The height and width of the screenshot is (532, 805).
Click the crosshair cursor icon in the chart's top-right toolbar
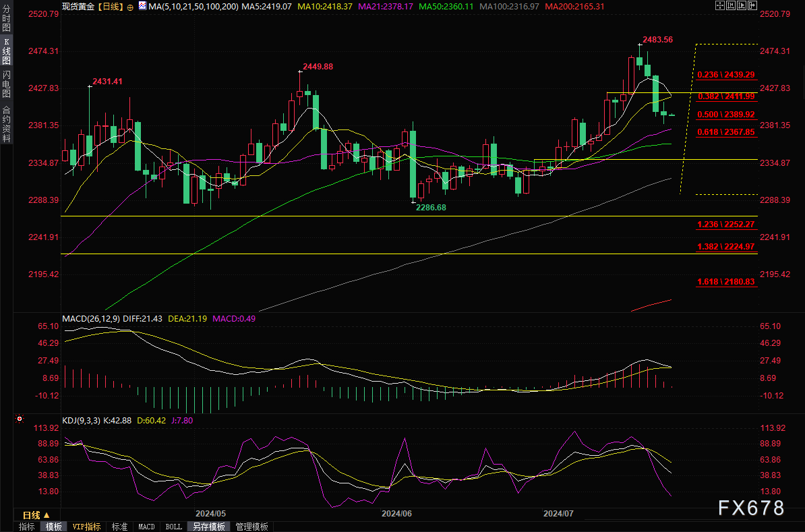pos(719,5)
